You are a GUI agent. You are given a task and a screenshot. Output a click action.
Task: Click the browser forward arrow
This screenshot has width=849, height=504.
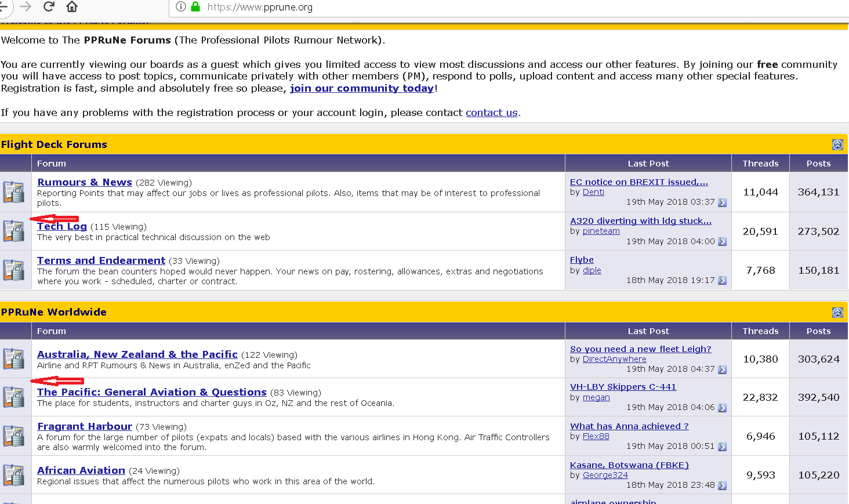26,6
